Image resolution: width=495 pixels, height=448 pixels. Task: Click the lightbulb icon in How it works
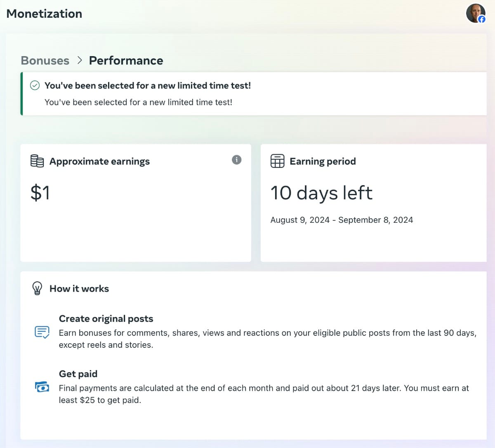click(38, 288)
